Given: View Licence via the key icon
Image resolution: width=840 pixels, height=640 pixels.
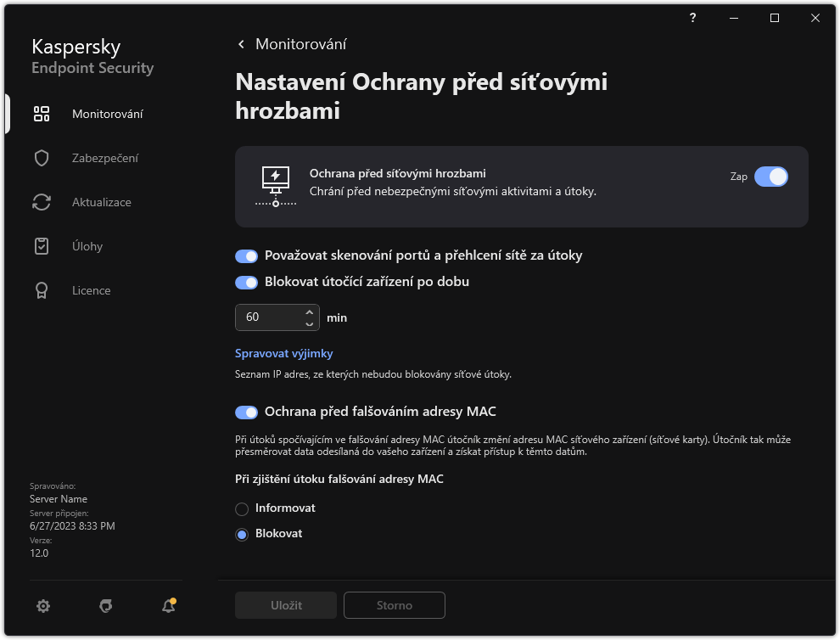Looking at the screenshot, I should pyautogui.click(x=41, y=289).
